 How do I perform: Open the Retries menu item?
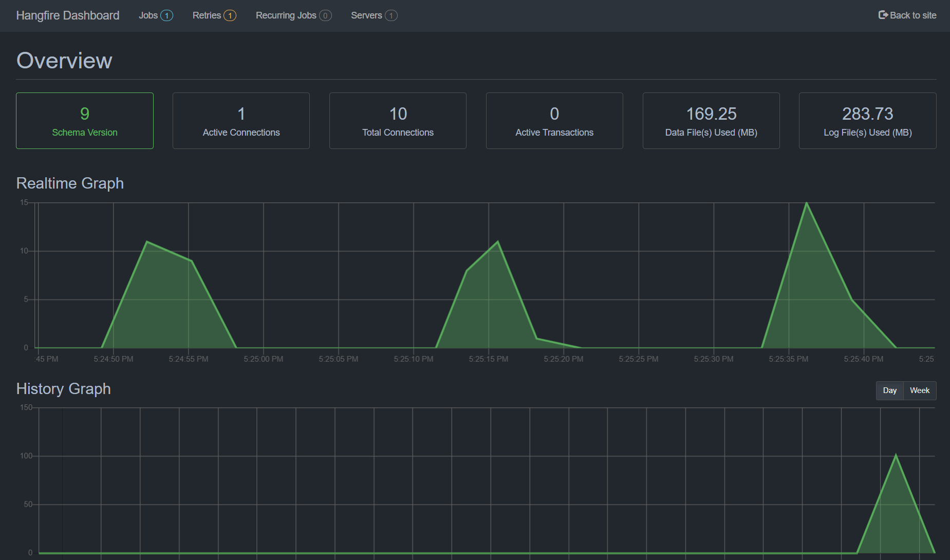pos(207,15)
